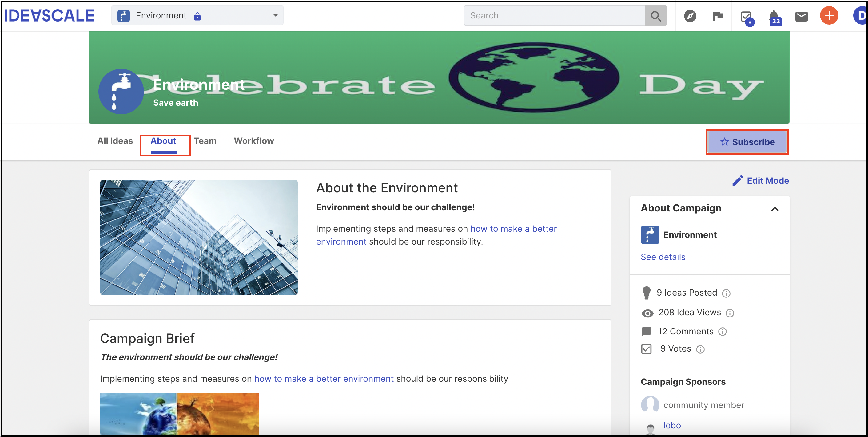Click info icon beside 12 Comments

pyautogui.click(x=723, y=332)
